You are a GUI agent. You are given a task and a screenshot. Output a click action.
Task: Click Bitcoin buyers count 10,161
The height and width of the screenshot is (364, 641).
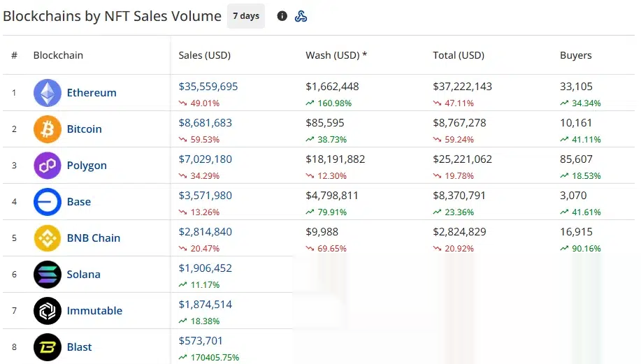(x=576, y=123)
